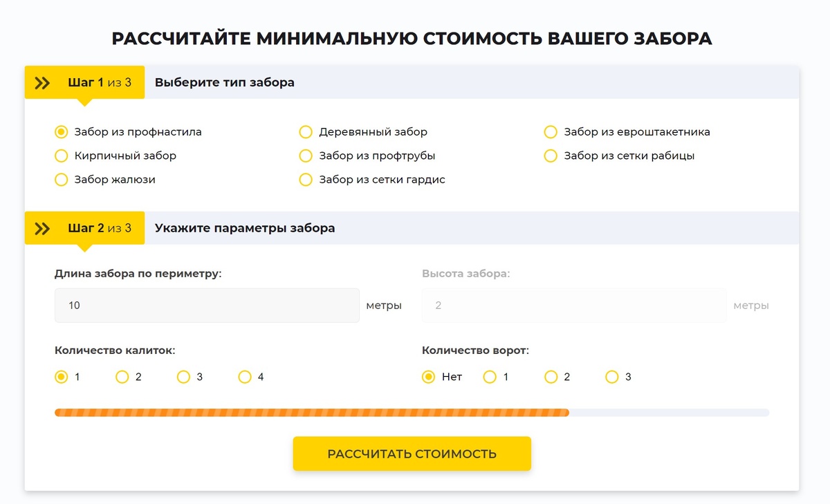830x504 pixels.
Task: Click the fence perimeter length input field
Action: [x=207, y=306]
